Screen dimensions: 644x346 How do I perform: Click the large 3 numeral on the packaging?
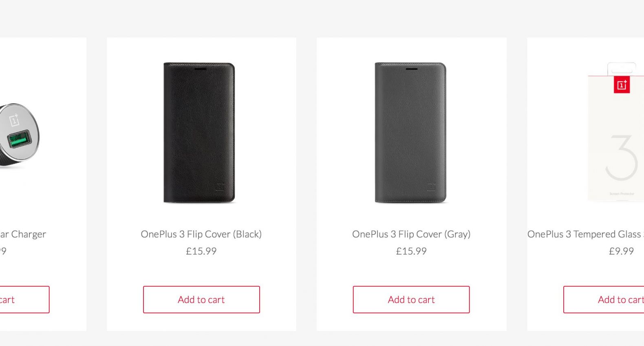(x=622, y=158)
